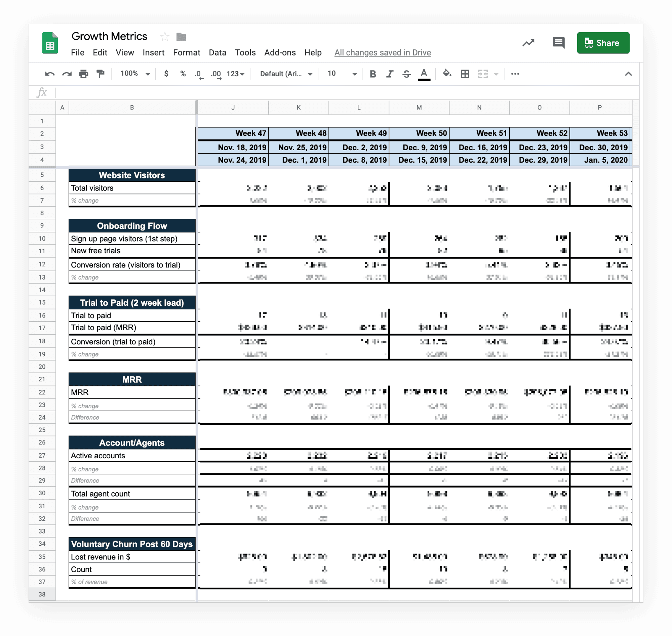Open the Add-ons menu
The width and height of the screenshot is (672, 636).
click(x=279, y=52)
